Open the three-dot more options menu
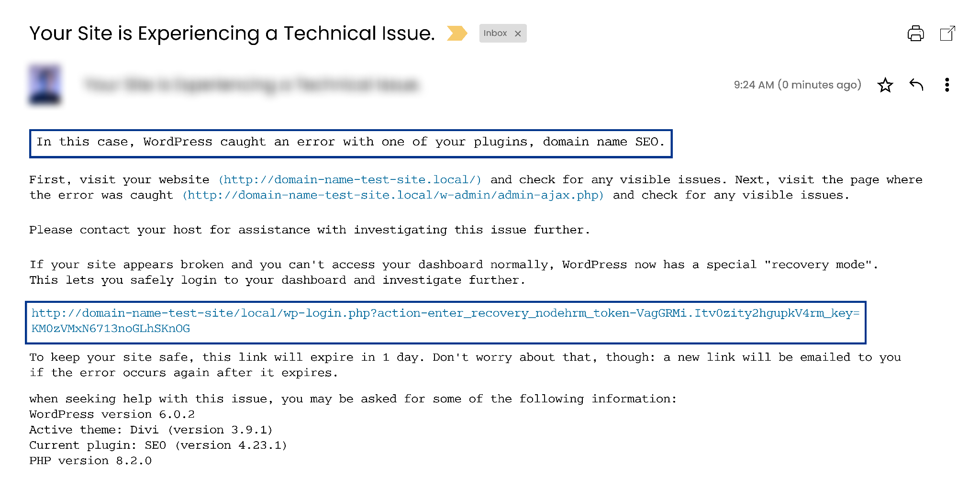Image resolution: width=980 pixels, height=488 pixels. (947, 85)
